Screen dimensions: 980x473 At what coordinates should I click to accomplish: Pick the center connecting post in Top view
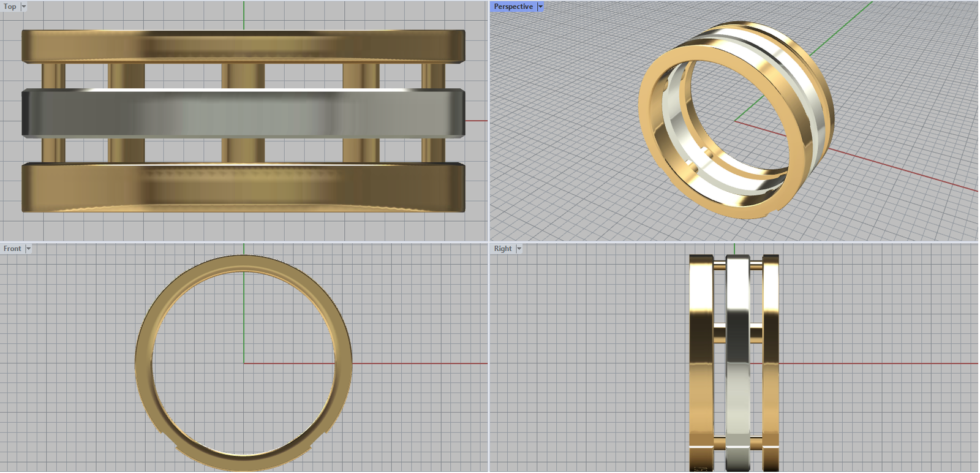(x=243, y=77)
